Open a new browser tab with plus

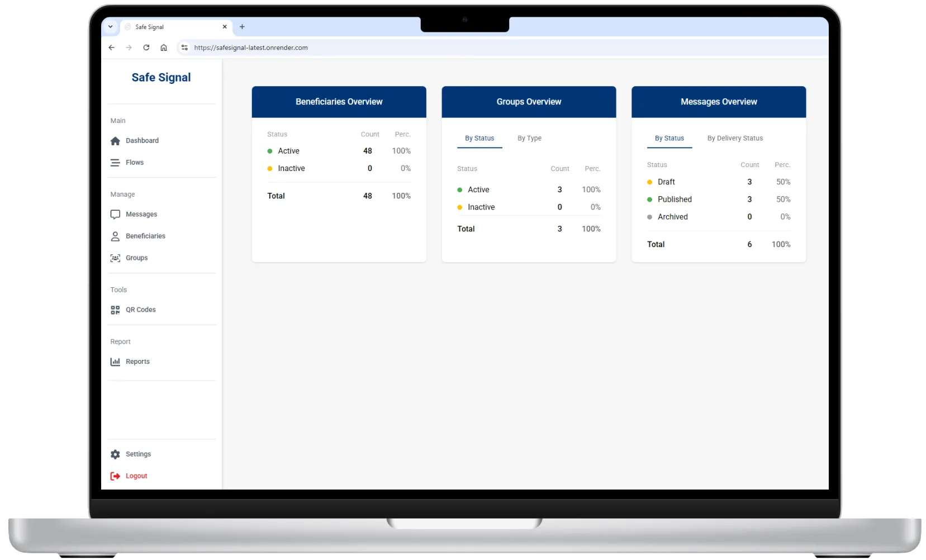point(242,27)
